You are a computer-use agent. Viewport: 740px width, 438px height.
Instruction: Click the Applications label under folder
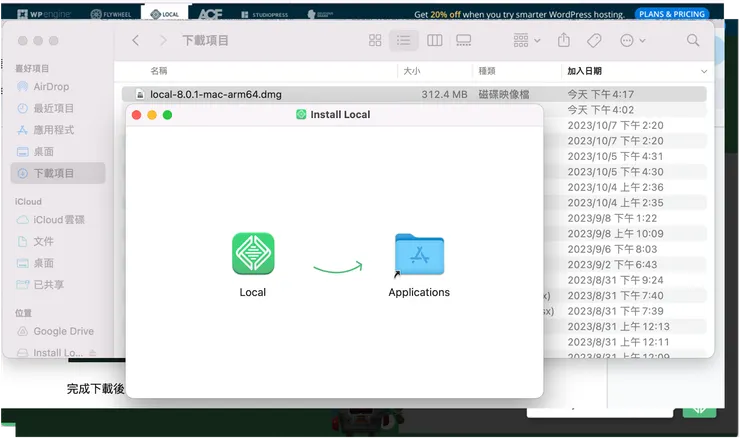point(419,293)
